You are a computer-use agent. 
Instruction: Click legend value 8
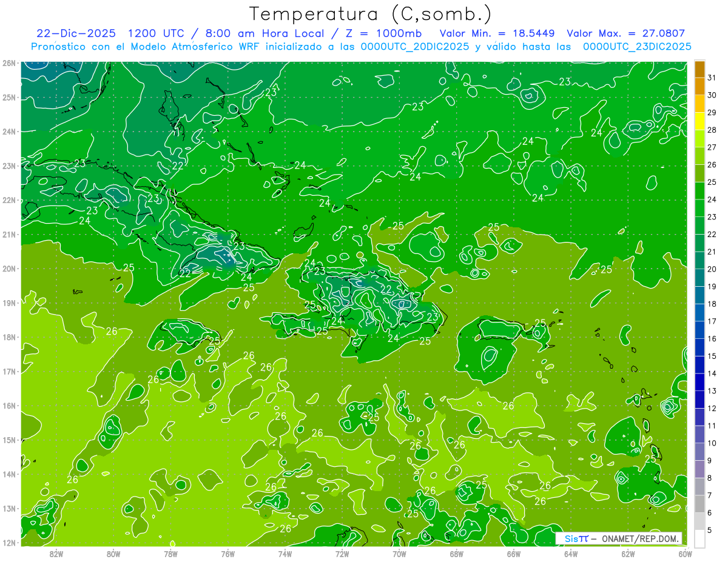[x=710, y=478]
